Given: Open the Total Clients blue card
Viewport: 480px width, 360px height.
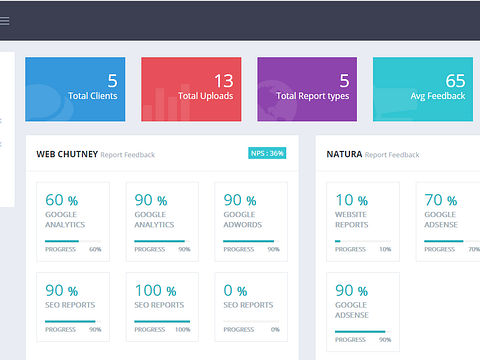Looking at the screenshot, I should coord(75,89).
